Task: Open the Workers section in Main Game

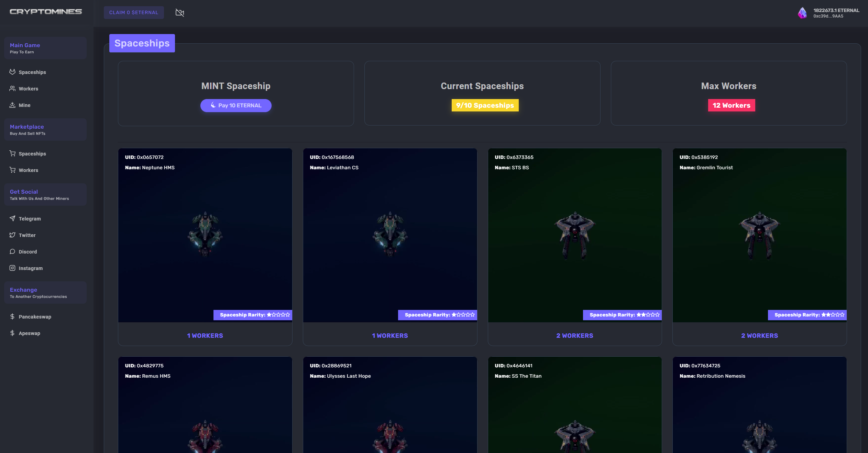Action: [12, 88]
